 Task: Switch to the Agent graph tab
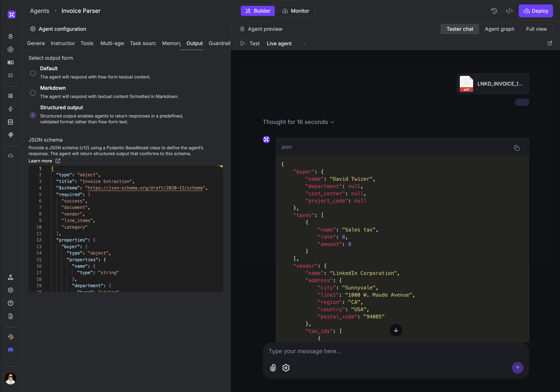499,29
